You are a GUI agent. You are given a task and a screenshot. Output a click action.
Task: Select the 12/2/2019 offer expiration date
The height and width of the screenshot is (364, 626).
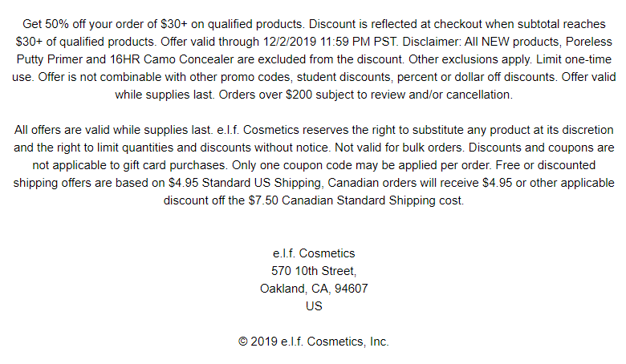[290, 42]
